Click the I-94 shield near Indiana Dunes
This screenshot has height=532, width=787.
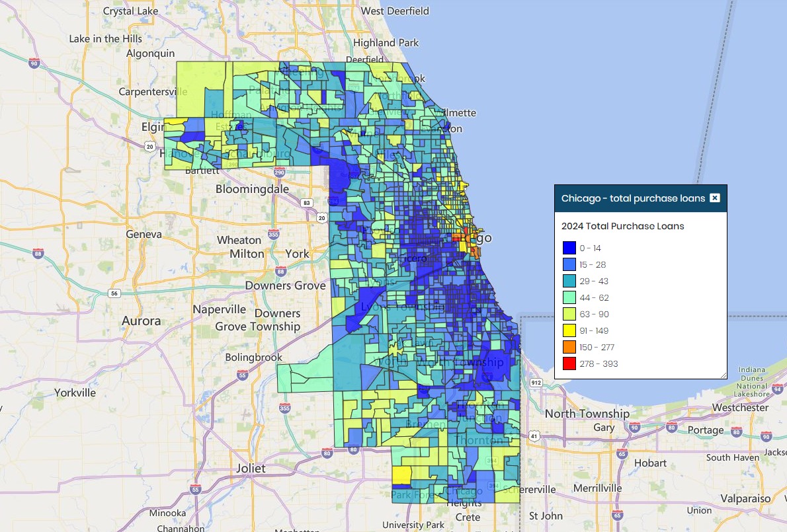pos(778,389)
